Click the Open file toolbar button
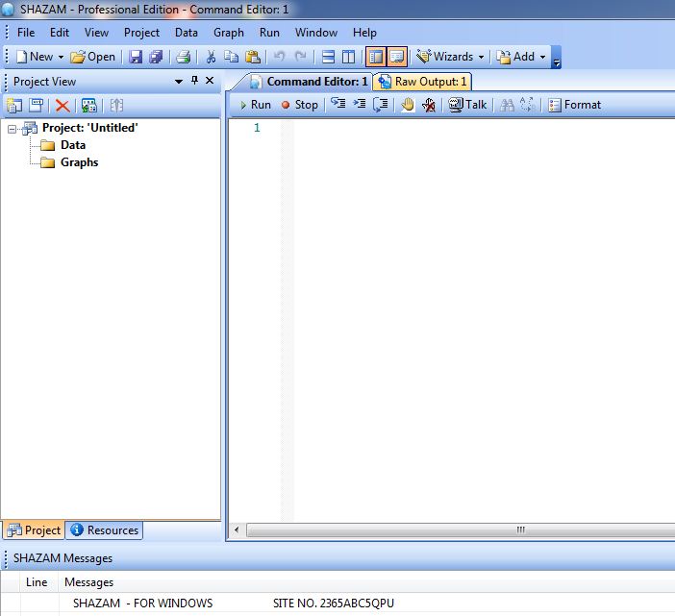Viewport: 675px width, 616px height. [x=93, y=57]
